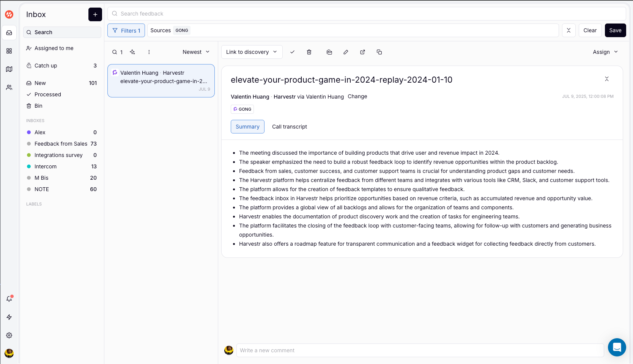Open notifications bell in sidebar

point(9,299)
